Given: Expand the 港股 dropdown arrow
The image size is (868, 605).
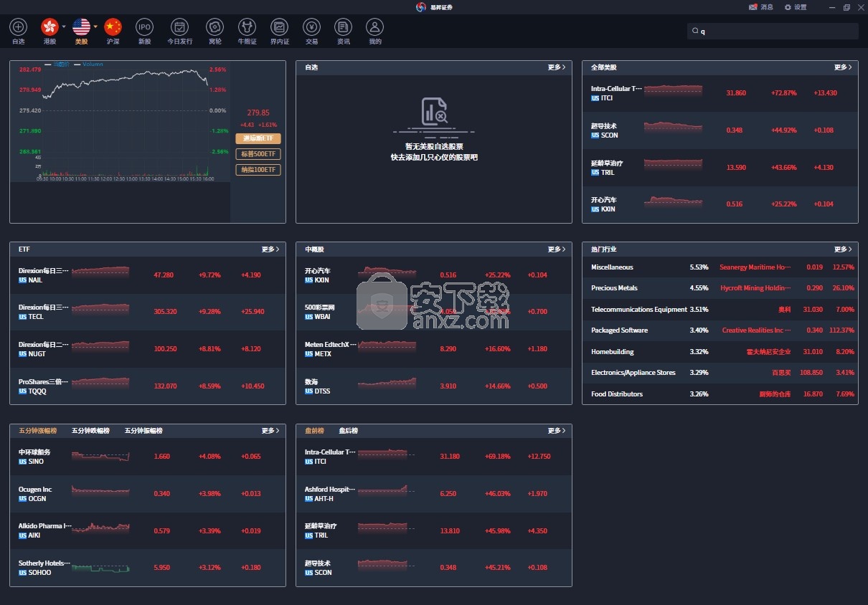Looking at the screenshot, I should [x=63, y=27].
